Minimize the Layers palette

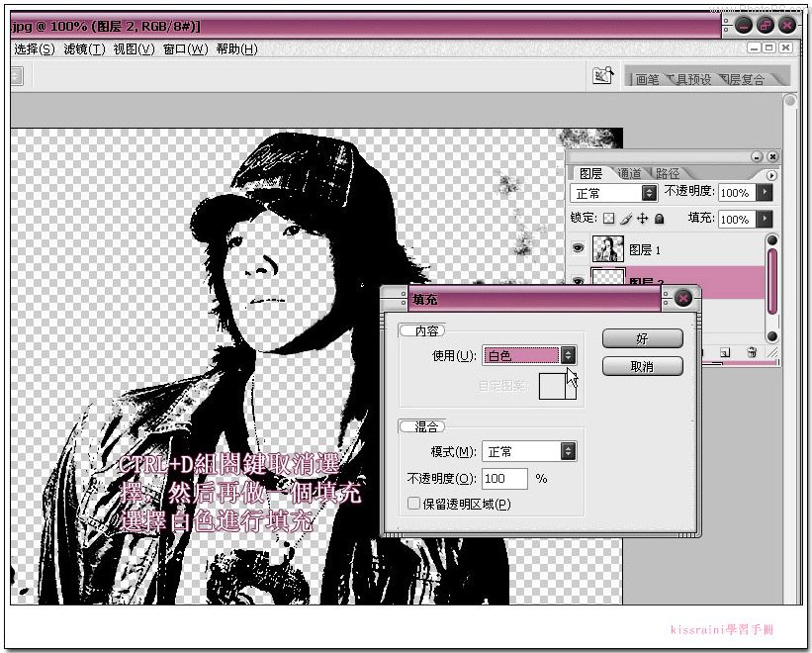pos(757,156)
